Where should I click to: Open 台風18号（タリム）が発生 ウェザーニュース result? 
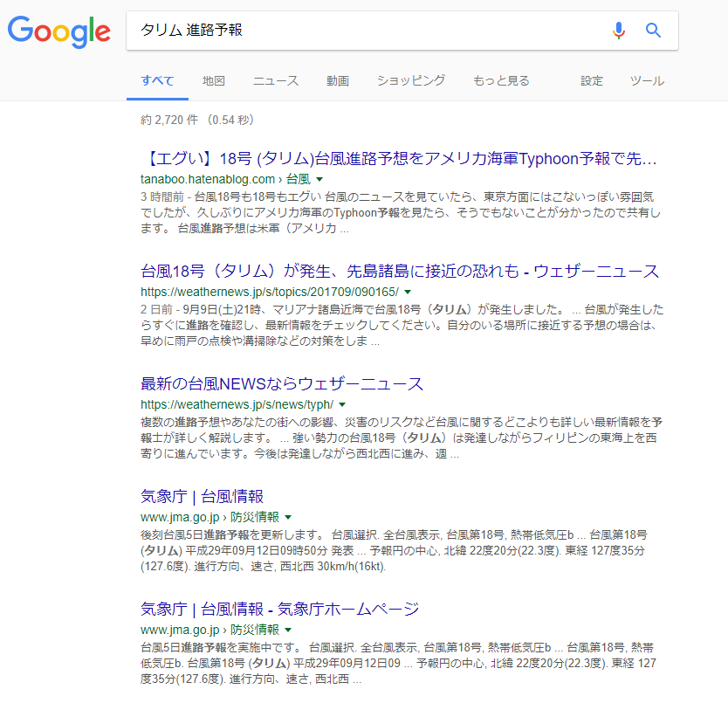point(400,272)
